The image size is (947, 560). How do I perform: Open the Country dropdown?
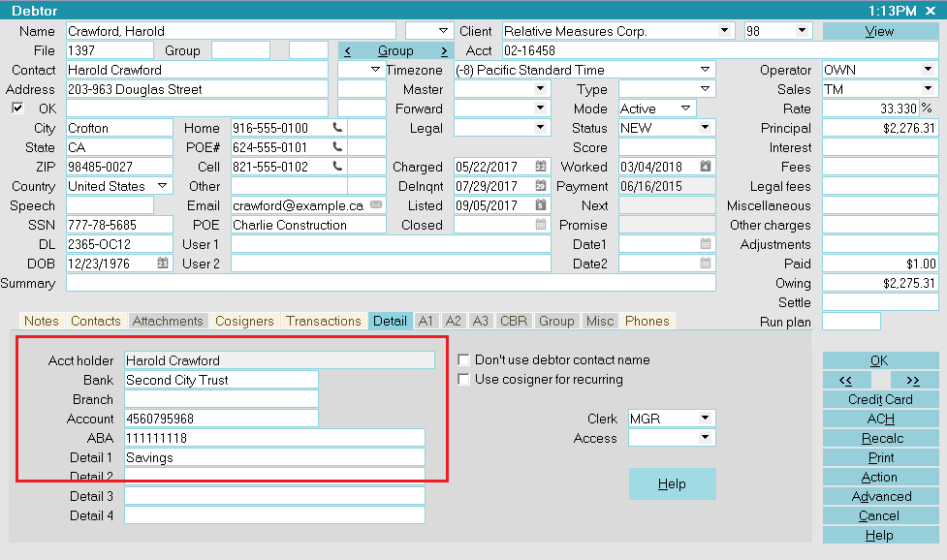(162, 186)
